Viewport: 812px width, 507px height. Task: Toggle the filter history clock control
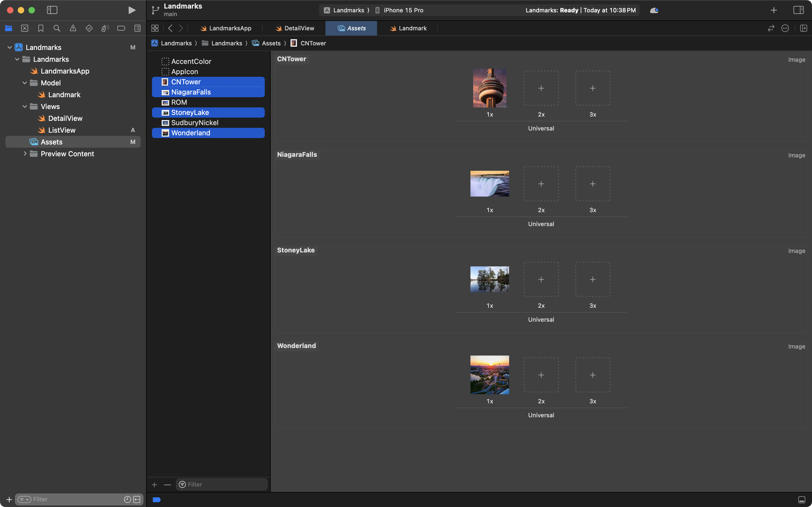click(127, 499)
